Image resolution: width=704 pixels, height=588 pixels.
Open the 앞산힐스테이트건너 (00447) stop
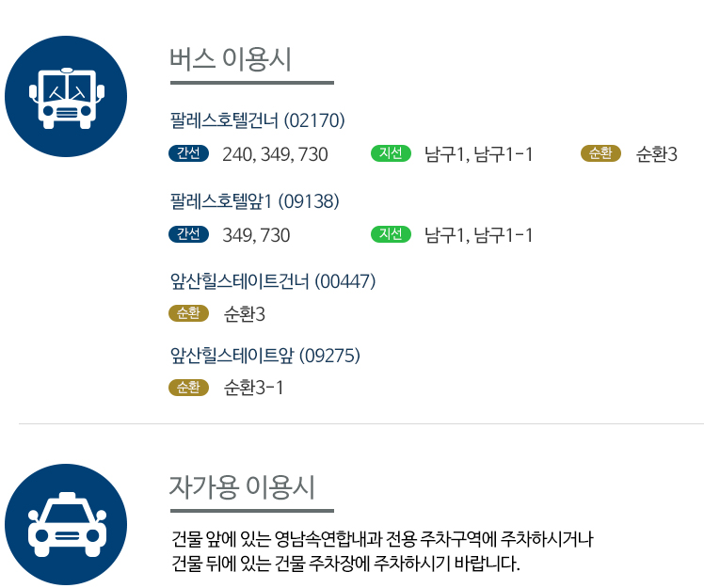[273, 280]
